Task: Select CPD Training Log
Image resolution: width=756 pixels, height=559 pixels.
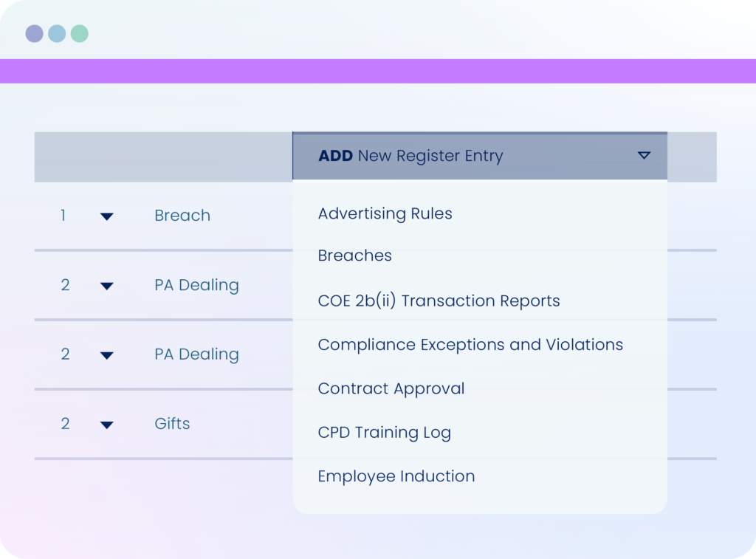Action: (x=384, y=432)
